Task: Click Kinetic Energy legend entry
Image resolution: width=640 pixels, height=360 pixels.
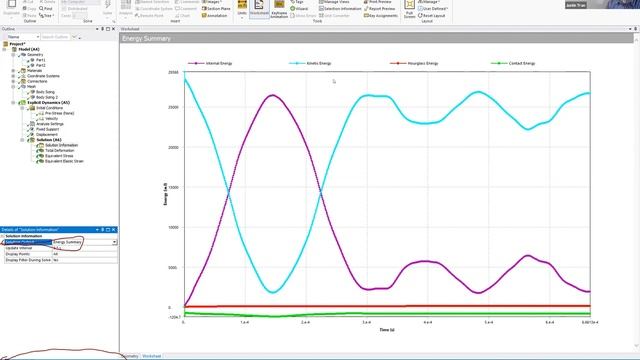Action: [x=310, y=63]
